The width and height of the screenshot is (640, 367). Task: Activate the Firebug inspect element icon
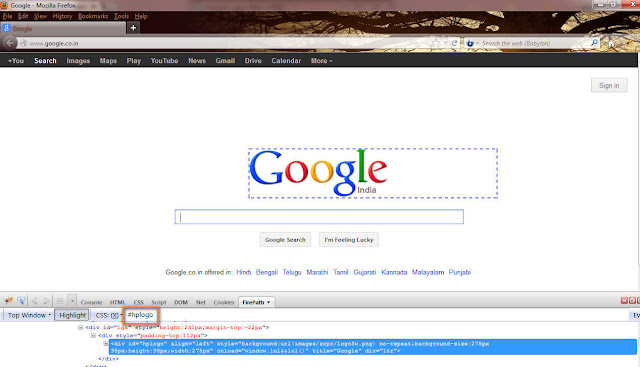click(21, 301)
